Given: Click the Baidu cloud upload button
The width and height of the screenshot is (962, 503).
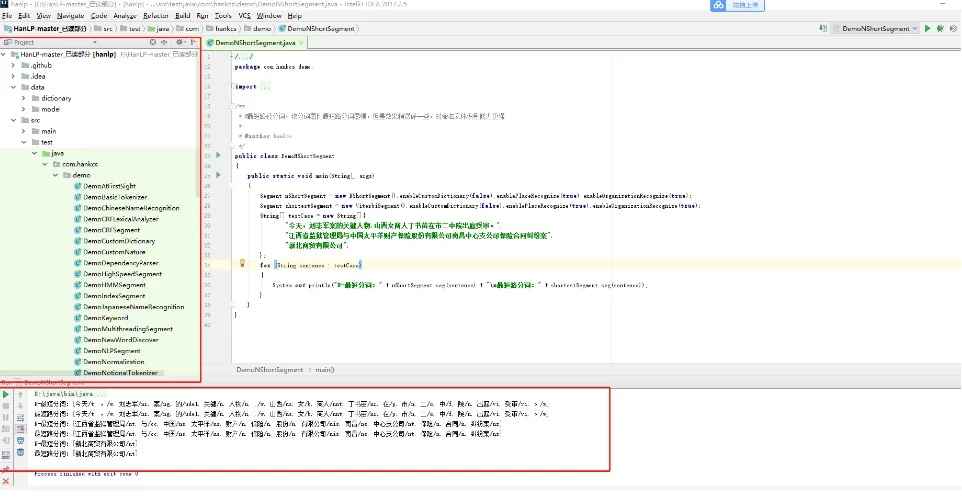Looking at the screenshot, I should (737, 5).
